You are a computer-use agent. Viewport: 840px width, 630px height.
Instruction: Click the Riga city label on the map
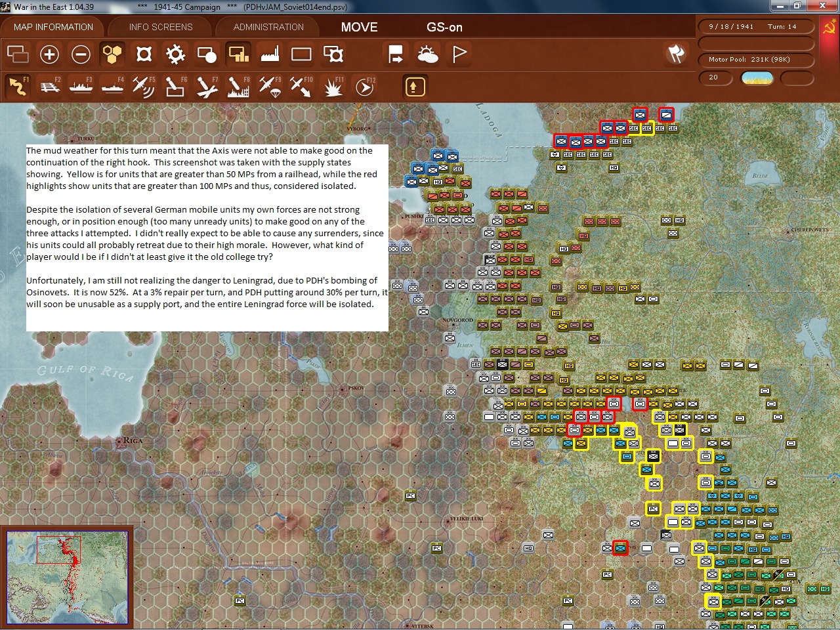coord(132,440)
